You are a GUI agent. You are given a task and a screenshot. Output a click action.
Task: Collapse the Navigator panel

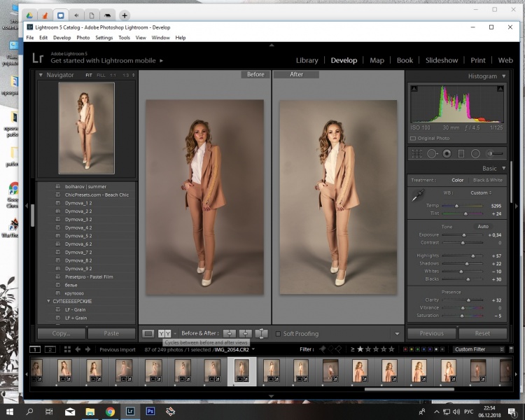(x=41, y=75)
